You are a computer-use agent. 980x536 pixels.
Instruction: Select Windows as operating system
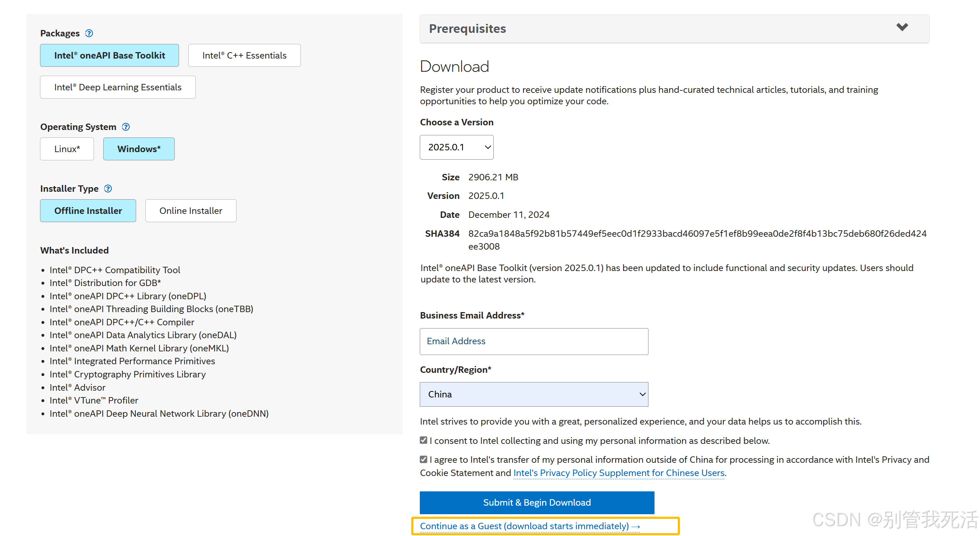139,149
